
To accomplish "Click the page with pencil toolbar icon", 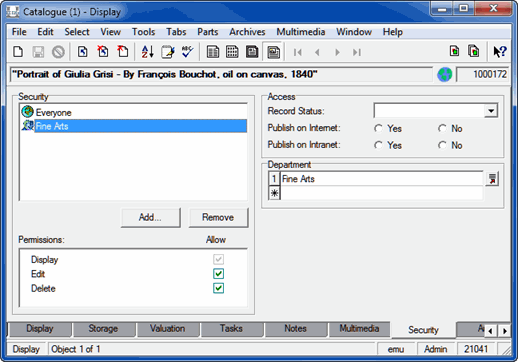I will pyautogui.click(x=168, y=52).
